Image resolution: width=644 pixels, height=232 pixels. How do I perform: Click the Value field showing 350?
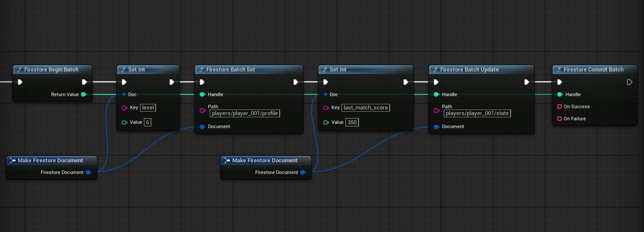tap(352, 122)
